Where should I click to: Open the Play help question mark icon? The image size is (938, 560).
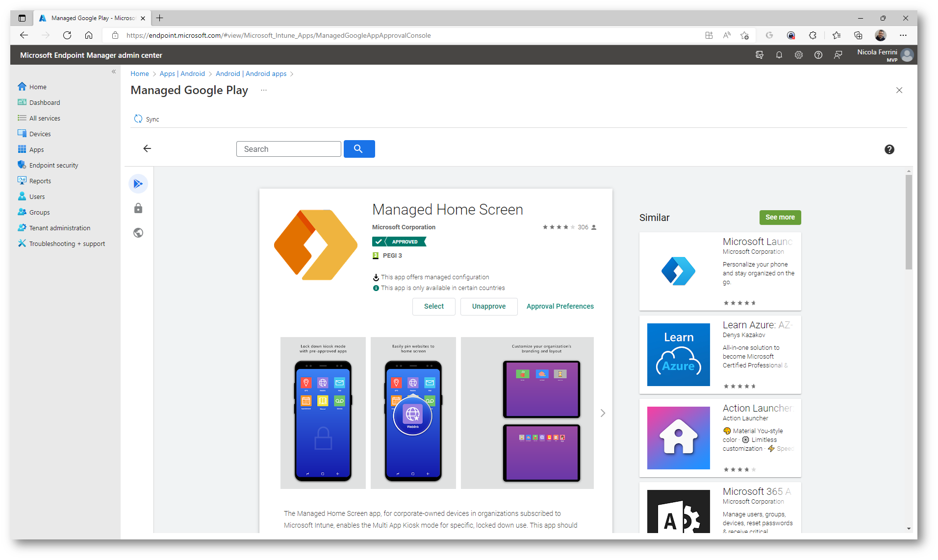tap(889, 149)
